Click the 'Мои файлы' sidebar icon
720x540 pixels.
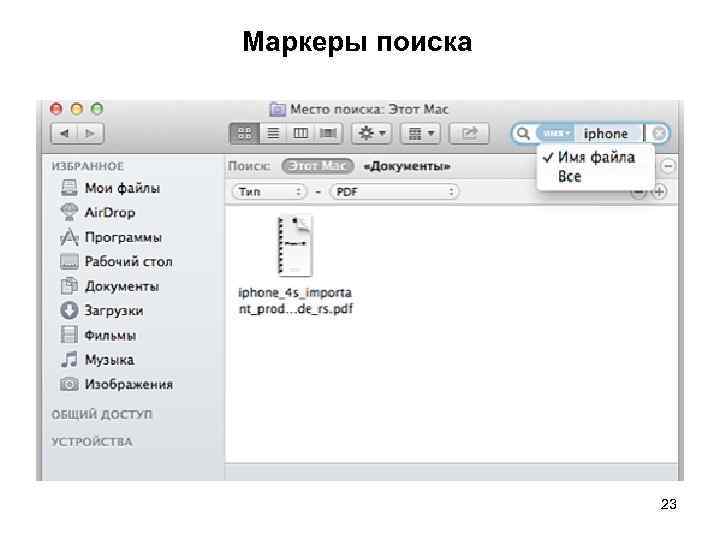pyautogui.click(x=69, y=188)
